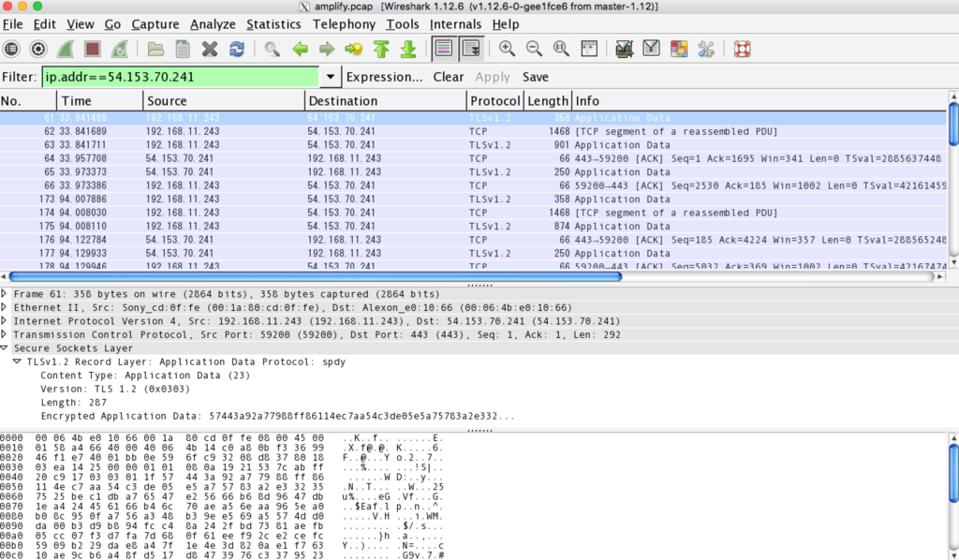Open the capture interfaces list icon
This screenshot has height=560, width=959.
(11, 49)
